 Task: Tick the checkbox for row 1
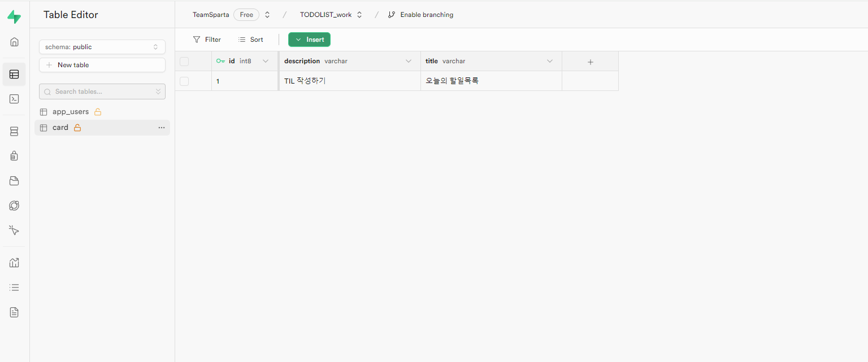pos(184,81)
